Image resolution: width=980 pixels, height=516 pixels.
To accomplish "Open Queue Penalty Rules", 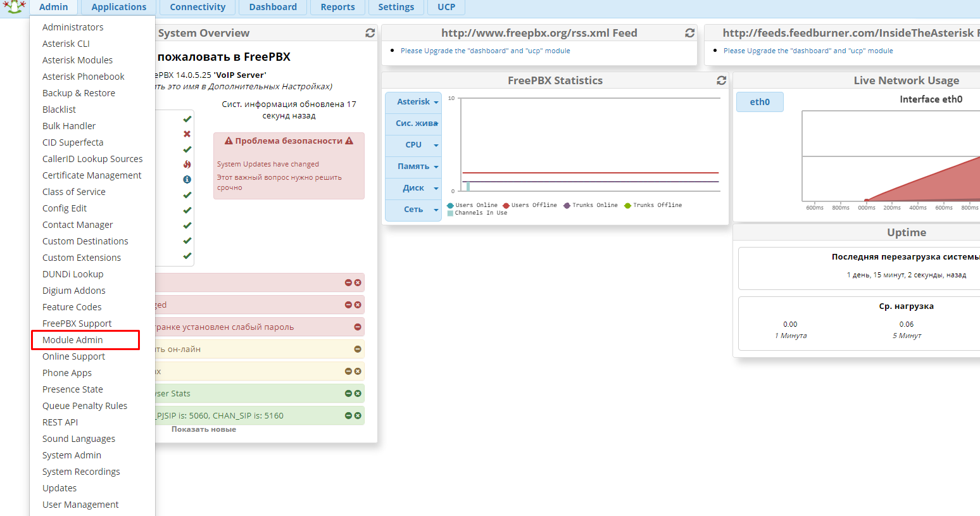I will pos(85,406).
